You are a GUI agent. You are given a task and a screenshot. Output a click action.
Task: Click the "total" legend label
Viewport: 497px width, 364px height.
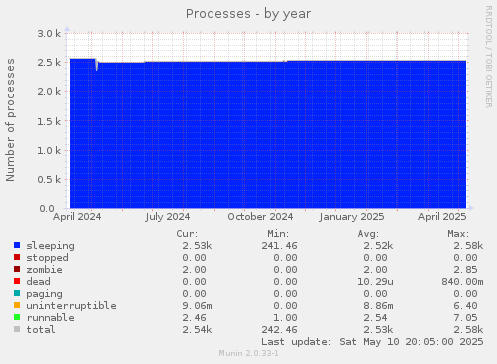point(41,330)
